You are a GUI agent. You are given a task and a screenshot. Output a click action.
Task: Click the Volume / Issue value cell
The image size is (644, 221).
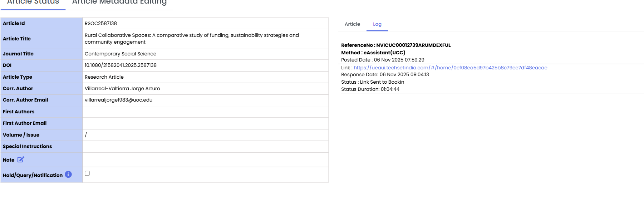point(205,135)
